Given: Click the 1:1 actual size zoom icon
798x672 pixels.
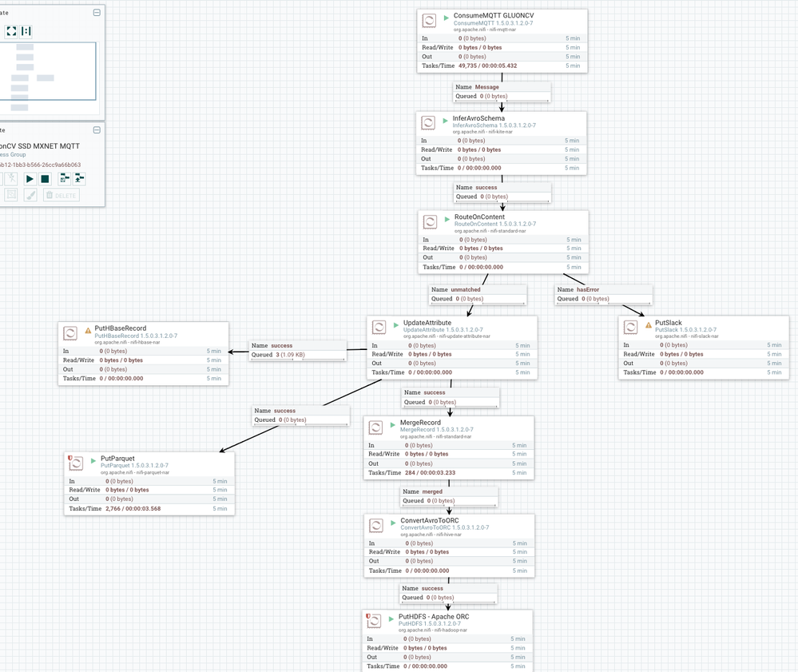Looking at the screenshot, I should pyautogui.click(x=26, y=32).
